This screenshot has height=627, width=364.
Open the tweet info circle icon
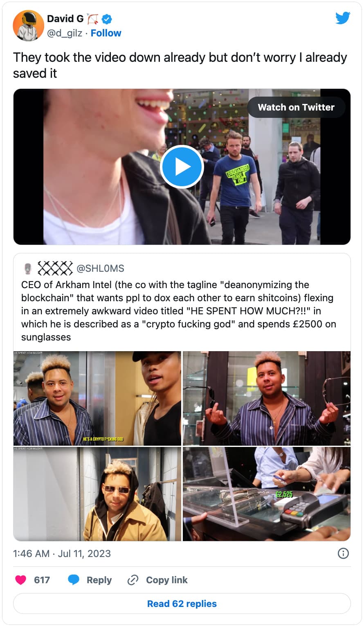coord(343,553)
